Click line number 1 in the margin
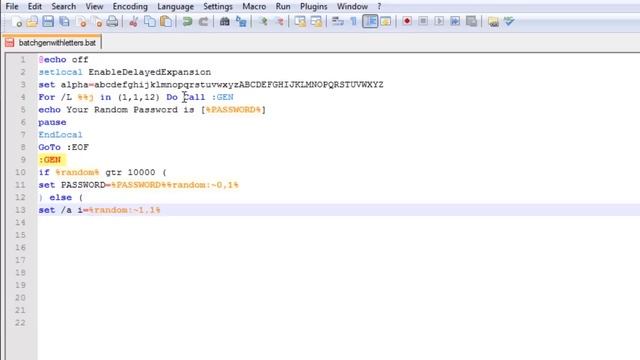The height and width of the screenshot is (360, 640). pos(23,60)
